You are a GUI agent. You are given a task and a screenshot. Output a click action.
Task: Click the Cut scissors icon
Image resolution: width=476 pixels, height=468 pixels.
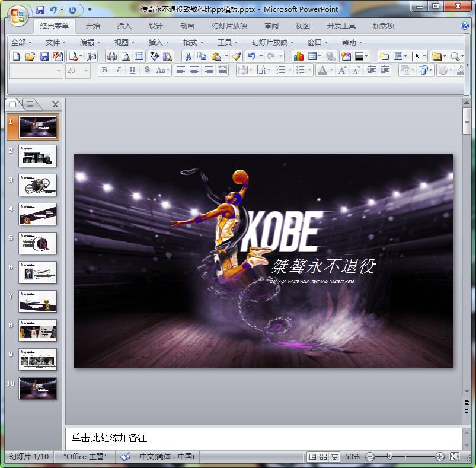[x=189, y=56]
